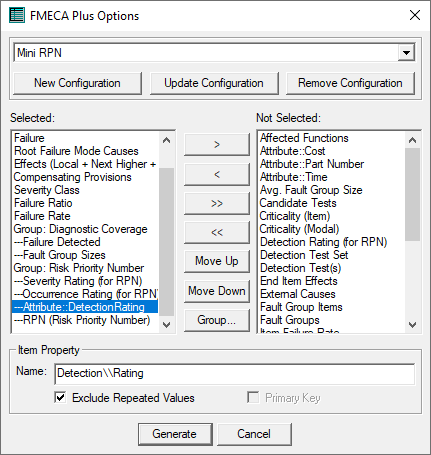Screen dimensions: 431x455
Task: Select Group: Risk Priority Number
Action: (85, 268)
